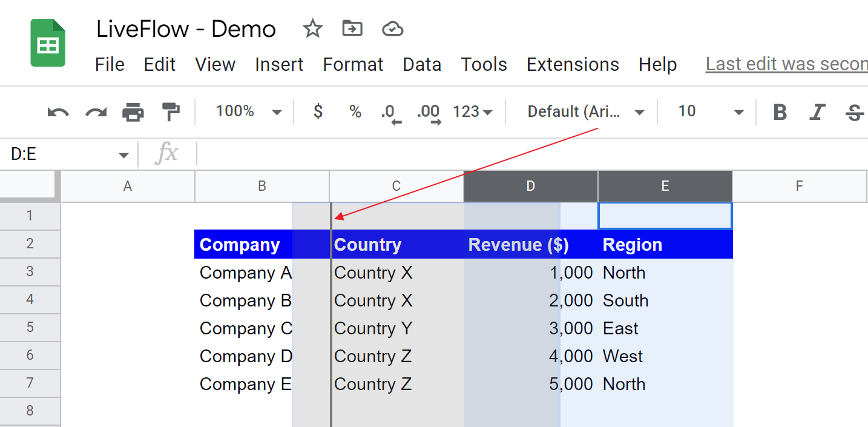Viewport: 868px width, 427px height.
Task: Open the Move to folder button
Action: 352,28
